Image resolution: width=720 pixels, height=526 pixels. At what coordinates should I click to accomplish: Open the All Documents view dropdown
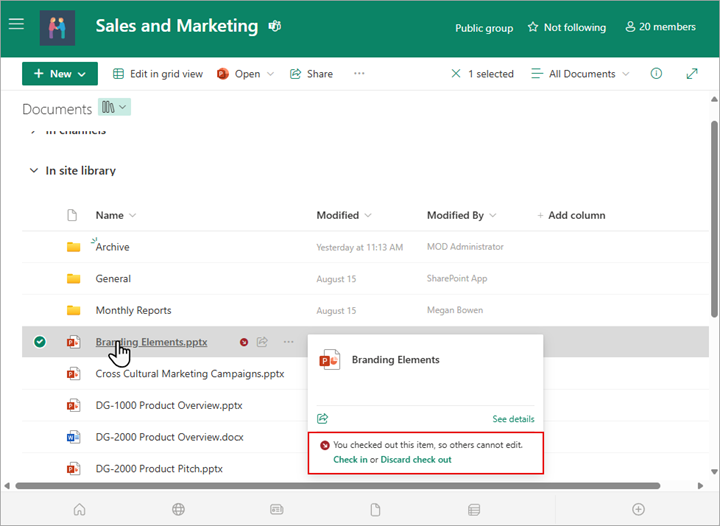(x=581, y=74)
